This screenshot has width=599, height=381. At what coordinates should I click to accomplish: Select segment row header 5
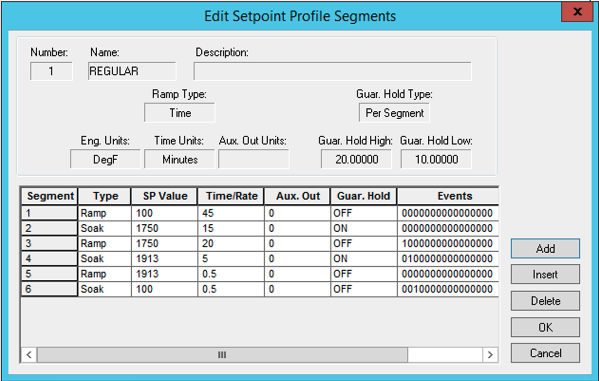coord(50,274)
